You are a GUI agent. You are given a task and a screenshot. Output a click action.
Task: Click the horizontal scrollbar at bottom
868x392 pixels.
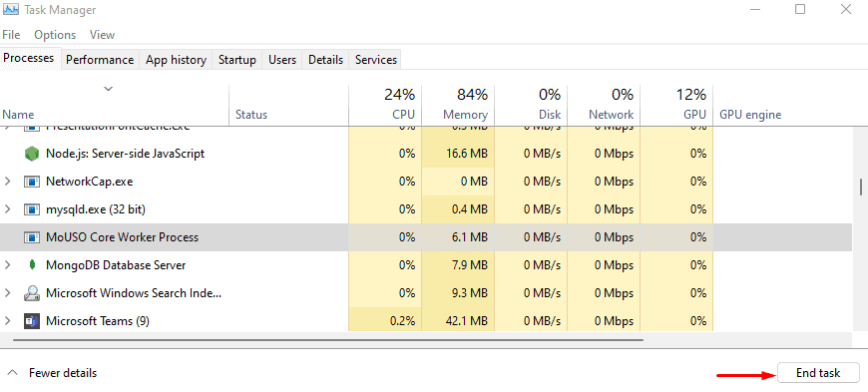coord(327,339)
